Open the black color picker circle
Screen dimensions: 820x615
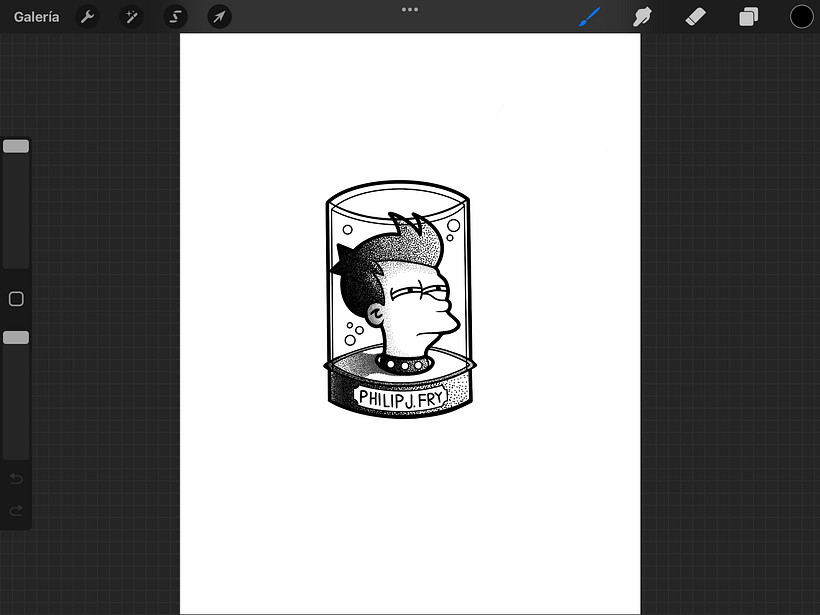(x=801, y=17)
